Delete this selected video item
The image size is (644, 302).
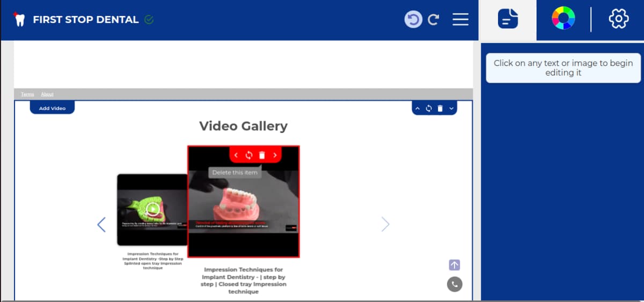pos(262,155)
